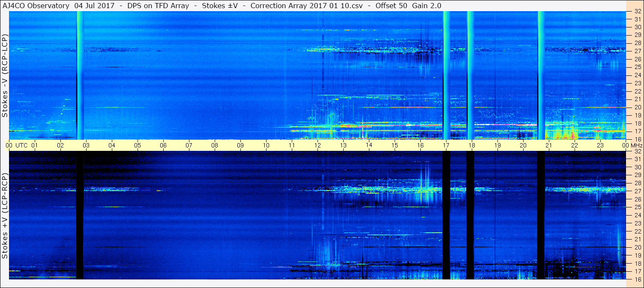
Task: Click 18 MHz label of Stokes -V panel
Action: [x=637, y=123]
